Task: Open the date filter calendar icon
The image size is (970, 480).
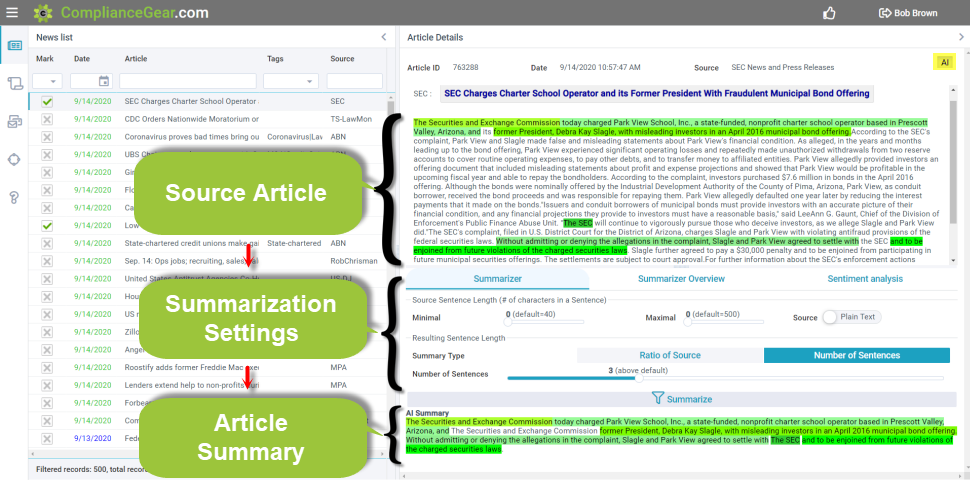Action: 104,81
